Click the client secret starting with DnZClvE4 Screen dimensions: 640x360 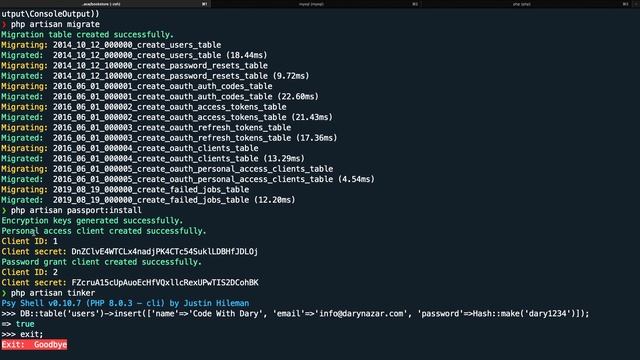tap(164, 252)
